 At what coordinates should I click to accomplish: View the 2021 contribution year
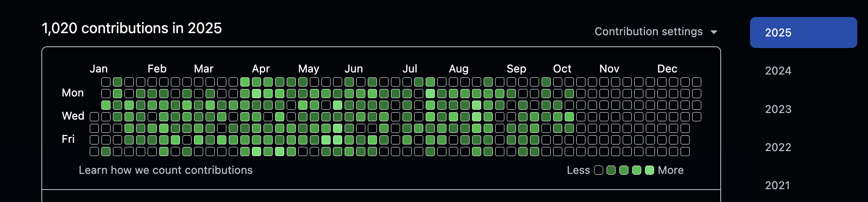777,185
